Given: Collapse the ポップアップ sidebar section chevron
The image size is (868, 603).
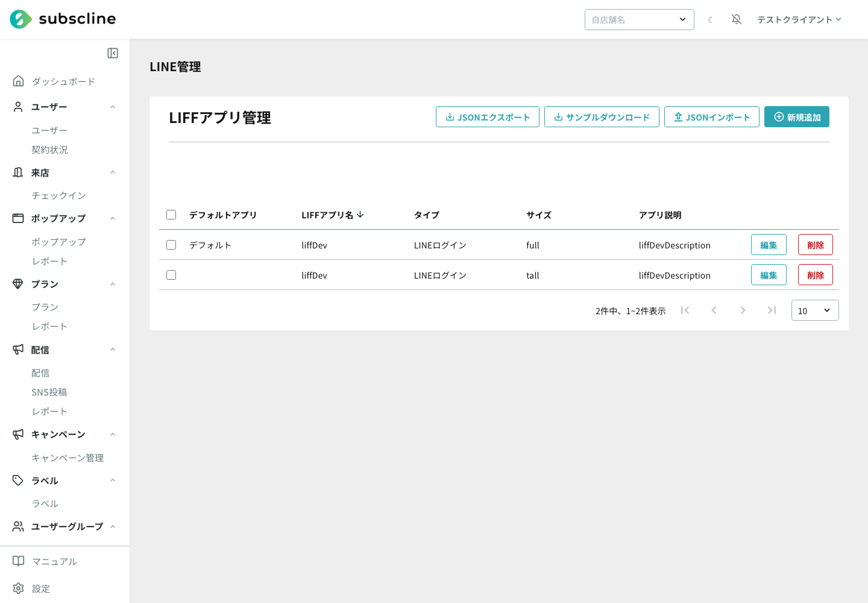Looking at the screenshot, I should click(x=113, y=218).
